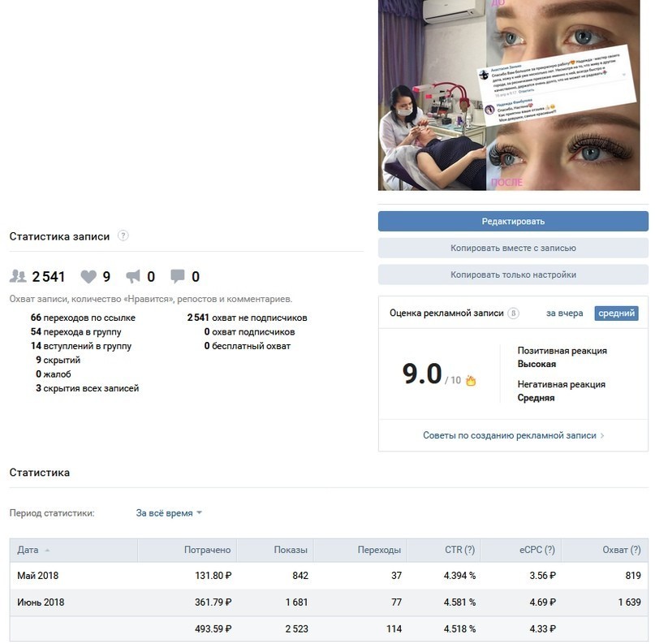Click the 14 вступлений в группу line
Image resolution: width=655 pixels, height=644 pixels.
(80, 346)
